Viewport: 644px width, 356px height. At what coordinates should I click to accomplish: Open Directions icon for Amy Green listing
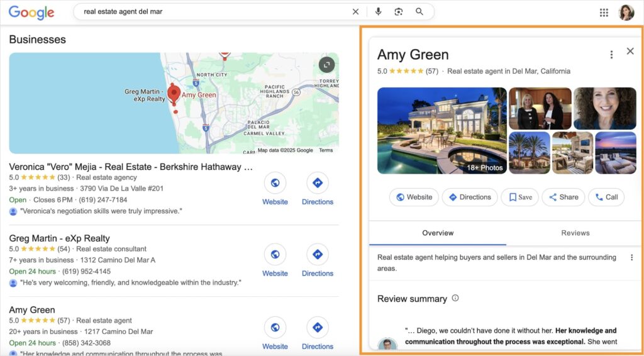(x=318, y=327)
